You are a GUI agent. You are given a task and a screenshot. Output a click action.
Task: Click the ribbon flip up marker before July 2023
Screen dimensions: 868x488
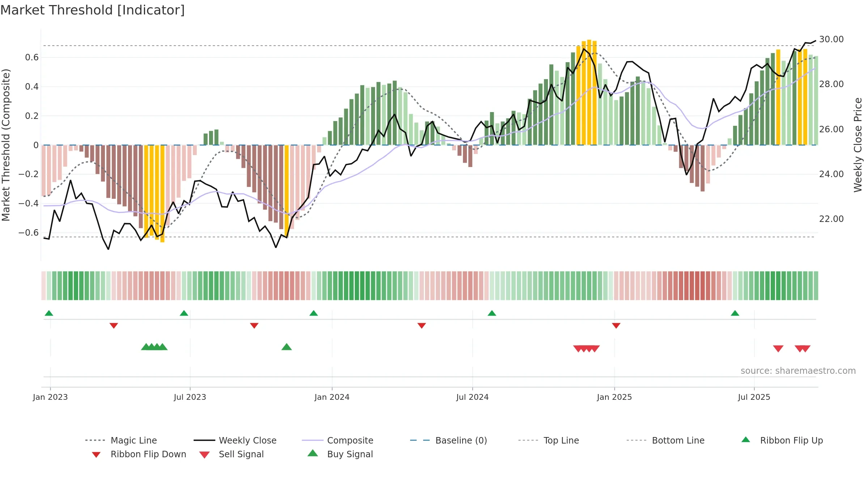pos(184,313)
